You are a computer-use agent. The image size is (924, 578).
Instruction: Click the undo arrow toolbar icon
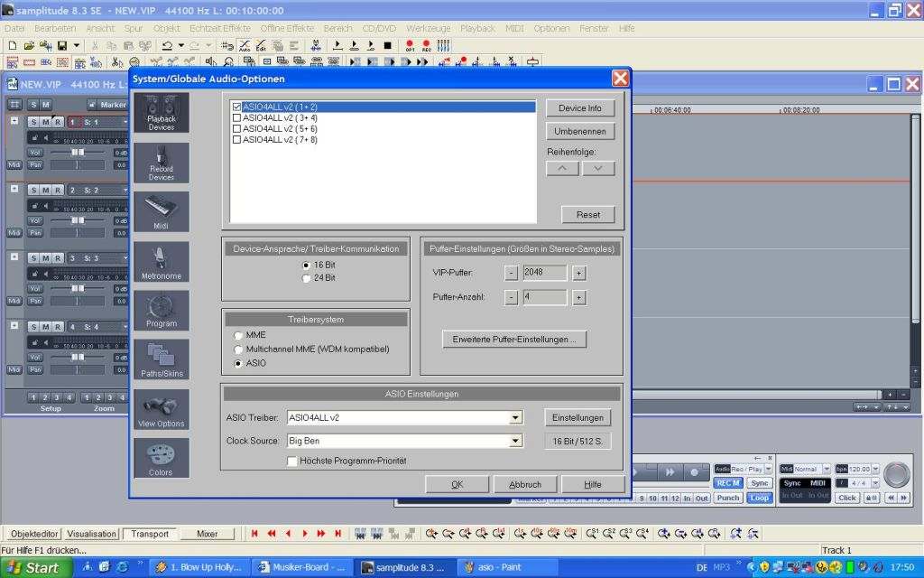[167, 45]
